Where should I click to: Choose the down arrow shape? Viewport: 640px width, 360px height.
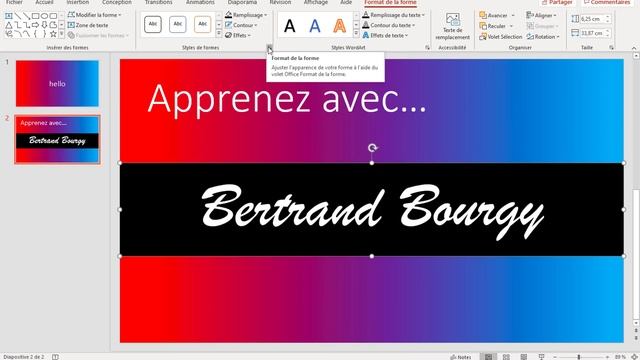tap(44, 25)
